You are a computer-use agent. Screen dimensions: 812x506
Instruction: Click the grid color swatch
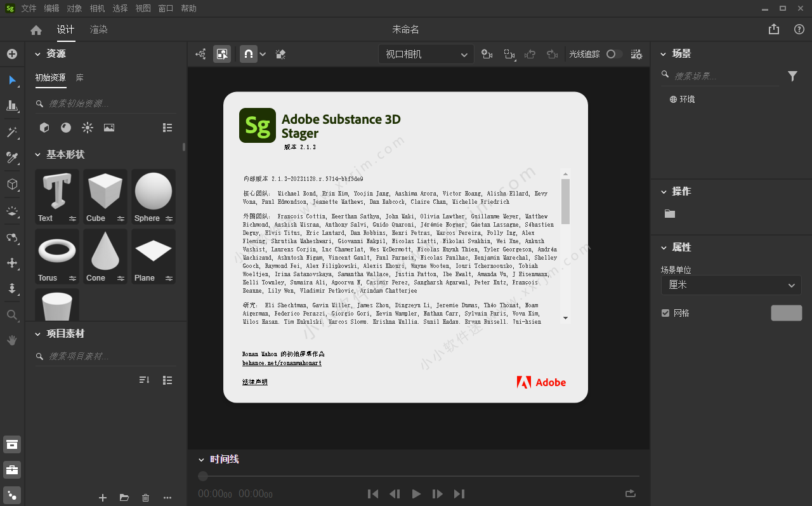coord(786,313)
